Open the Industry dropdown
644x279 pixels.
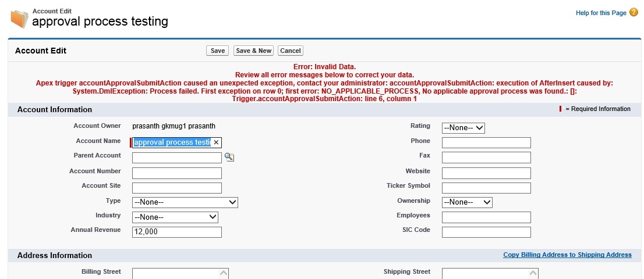coord(175,217)
